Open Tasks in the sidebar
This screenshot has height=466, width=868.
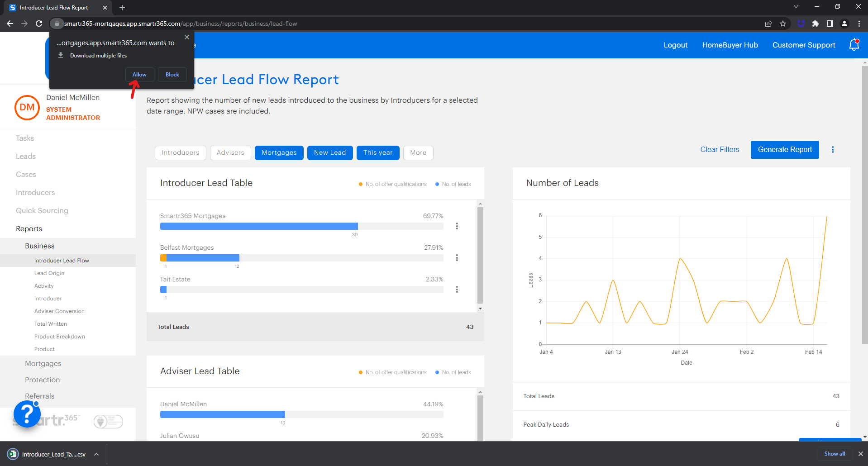(x=25, y=138)
